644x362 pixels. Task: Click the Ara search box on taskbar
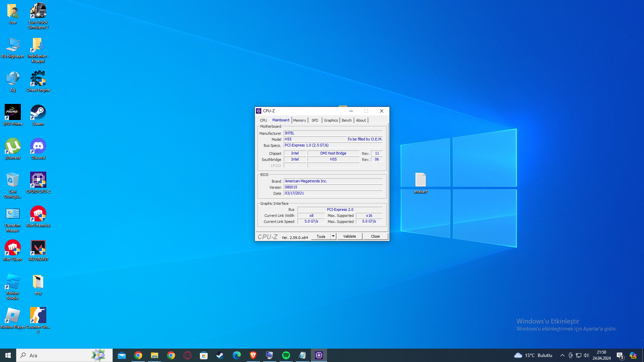(x=64, y=355)
